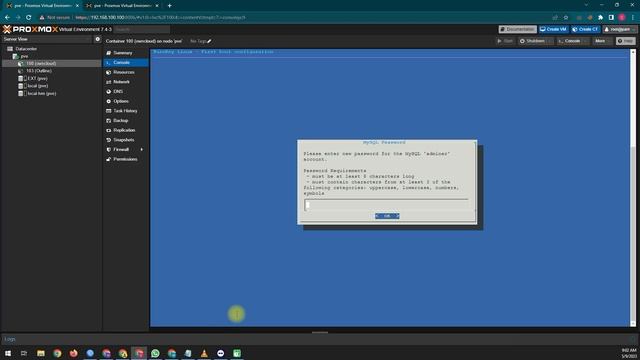Select Datacenter in the server tree
Image resolution: width=640 pixels, height=360 pixels.
26,49
